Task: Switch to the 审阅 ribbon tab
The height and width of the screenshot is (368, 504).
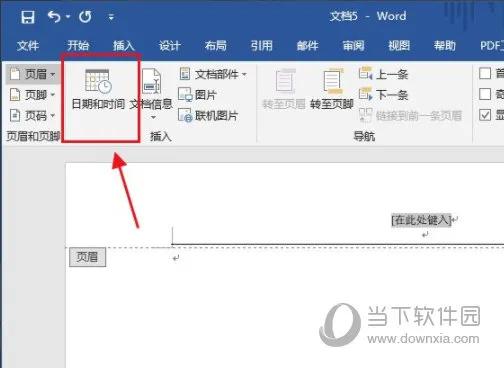Action: (x=353, y=45)
